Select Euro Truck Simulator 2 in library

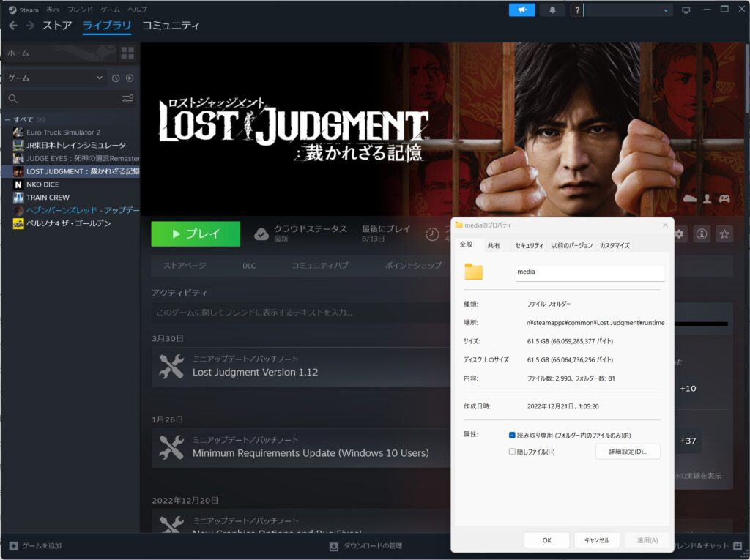(64, 132)
